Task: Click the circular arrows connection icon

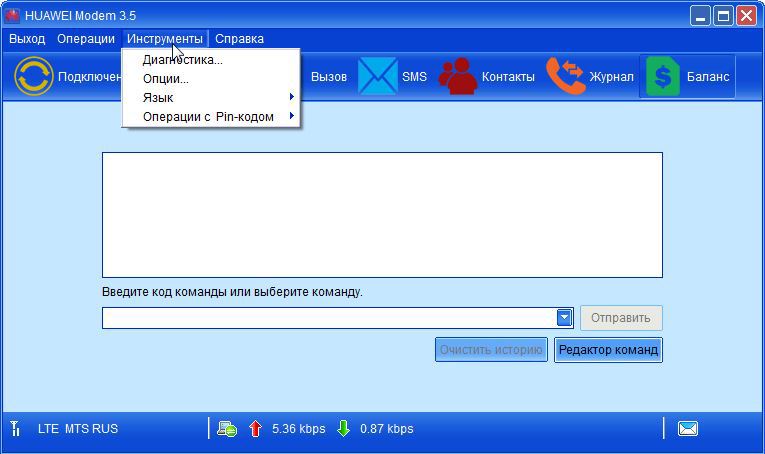Action: coord(34,76)
